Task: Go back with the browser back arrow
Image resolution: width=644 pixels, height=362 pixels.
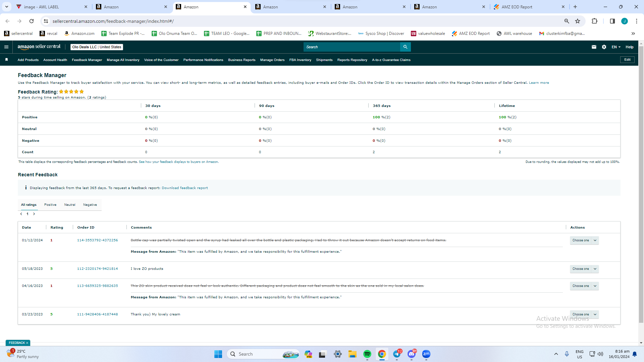Action: coord(7,21)
